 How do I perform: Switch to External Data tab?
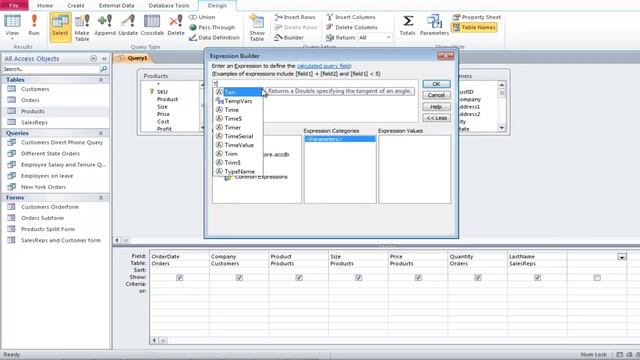(x=117, y=6)
